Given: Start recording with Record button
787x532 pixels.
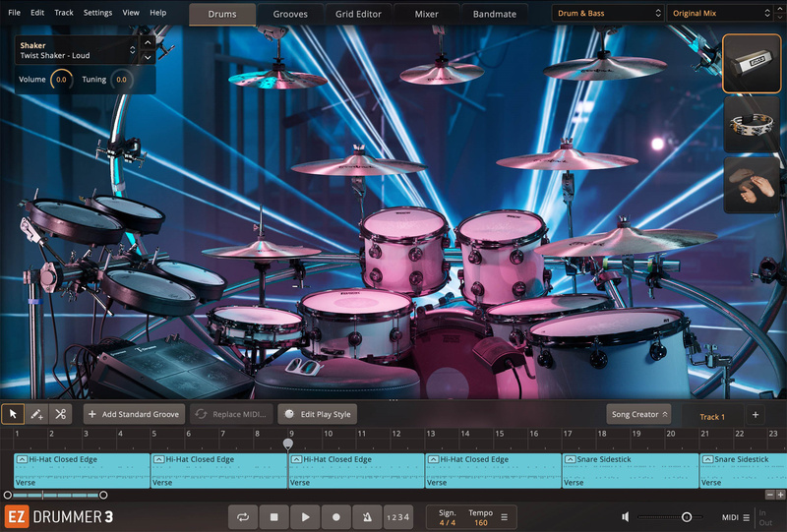Looking at the screenshot, I should (336, 517).
